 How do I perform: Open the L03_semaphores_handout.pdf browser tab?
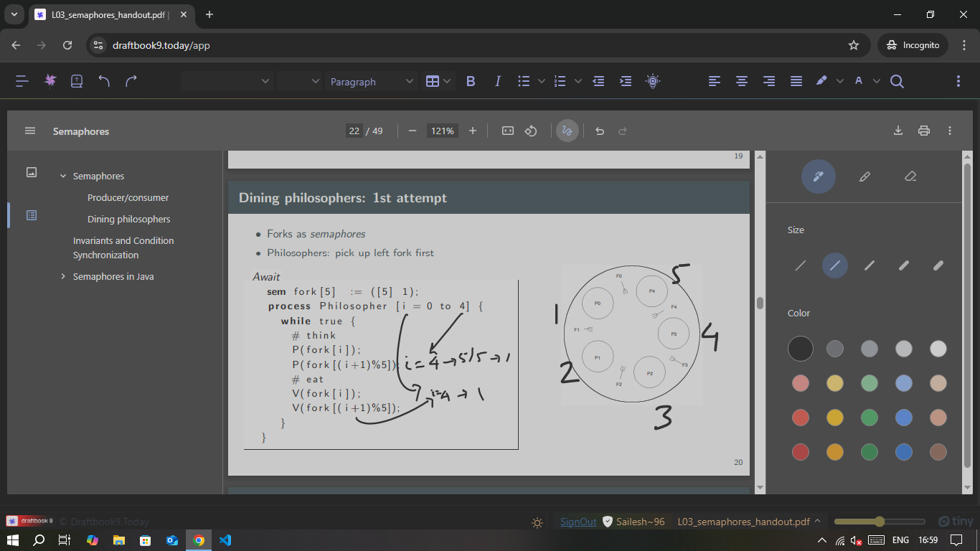click(x=108, y=14)
